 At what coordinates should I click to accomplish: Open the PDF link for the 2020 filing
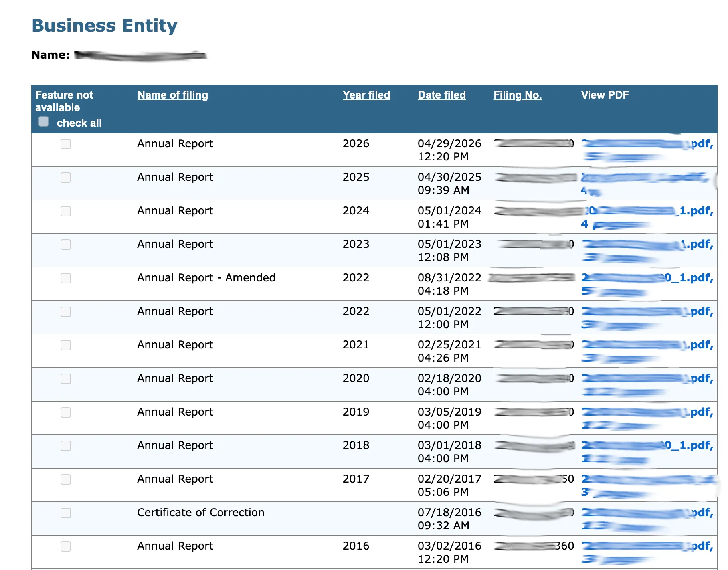pos(647,384)
